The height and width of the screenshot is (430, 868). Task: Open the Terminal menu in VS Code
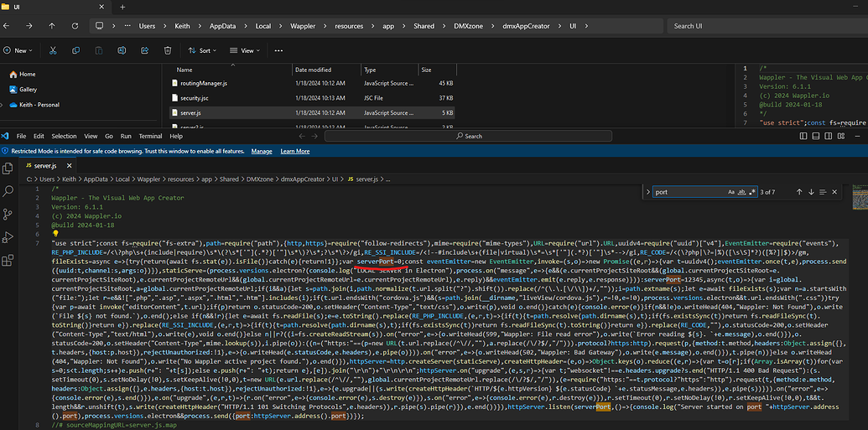151,136
